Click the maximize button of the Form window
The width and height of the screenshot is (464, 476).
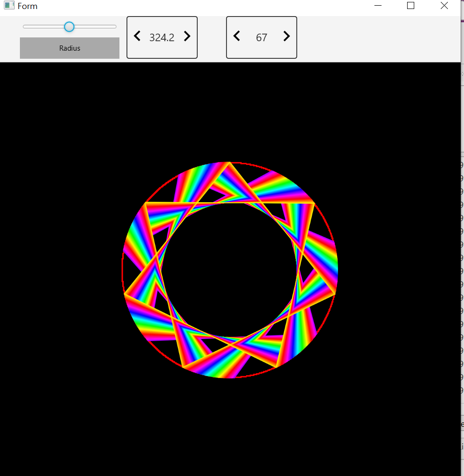pyautogui.click(x=410, y=6)
